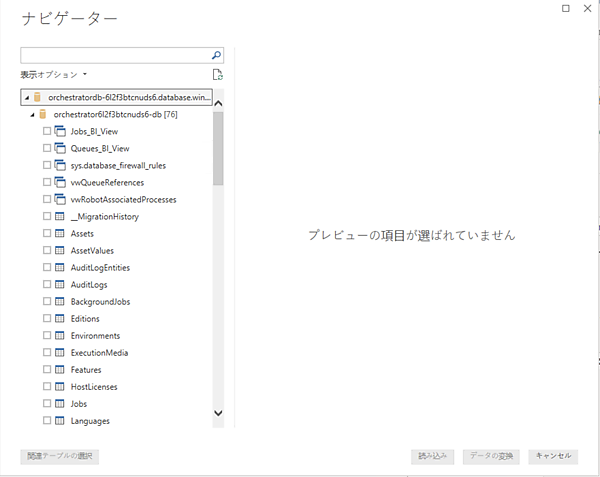Click the server icon for orchestratordb
The width and height of the screenshot is (600, 477).
click(x=37, y=98)
